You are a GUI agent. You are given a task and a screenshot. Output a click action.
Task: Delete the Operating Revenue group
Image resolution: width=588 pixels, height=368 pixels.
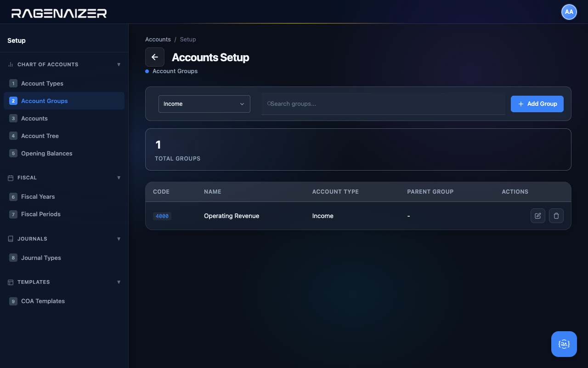click(x=556, y=216)
